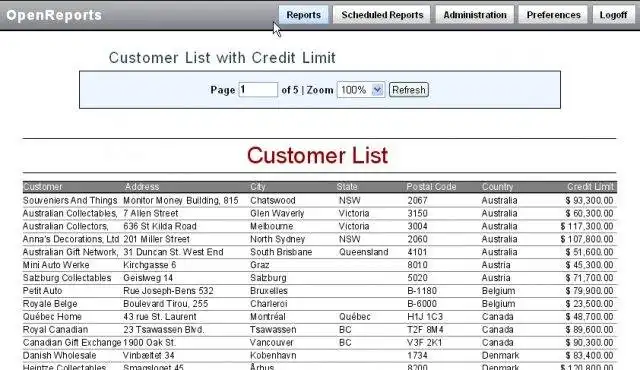Click the city Bruxelles
Image resolution: width=640 pixels, height=370 pixels.
(269, 291)
